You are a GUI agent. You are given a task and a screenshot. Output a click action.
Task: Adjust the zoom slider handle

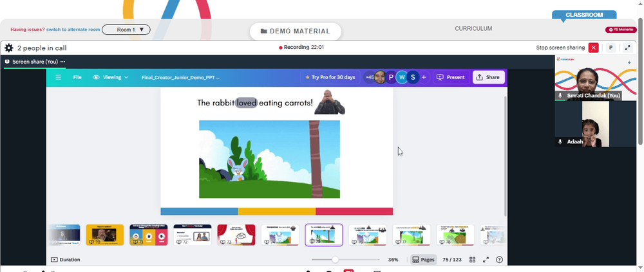[x=335, y=260]
